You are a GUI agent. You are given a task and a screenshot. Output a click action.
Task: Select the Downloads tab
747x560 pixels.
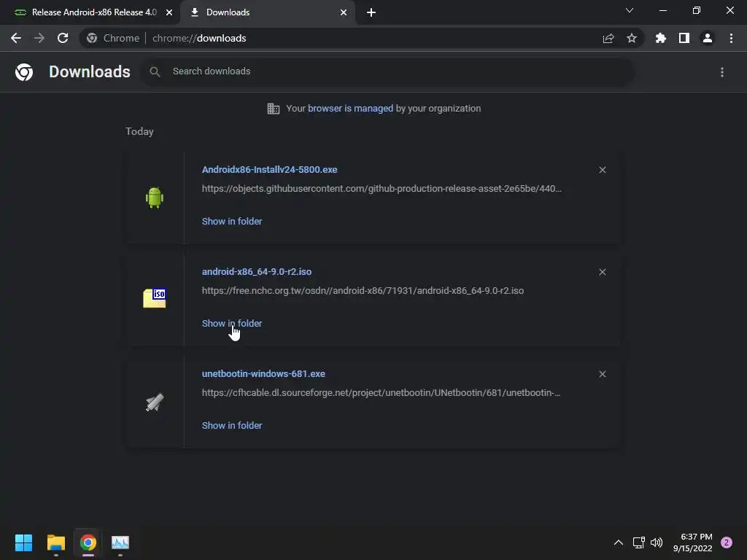pos(267,12)
